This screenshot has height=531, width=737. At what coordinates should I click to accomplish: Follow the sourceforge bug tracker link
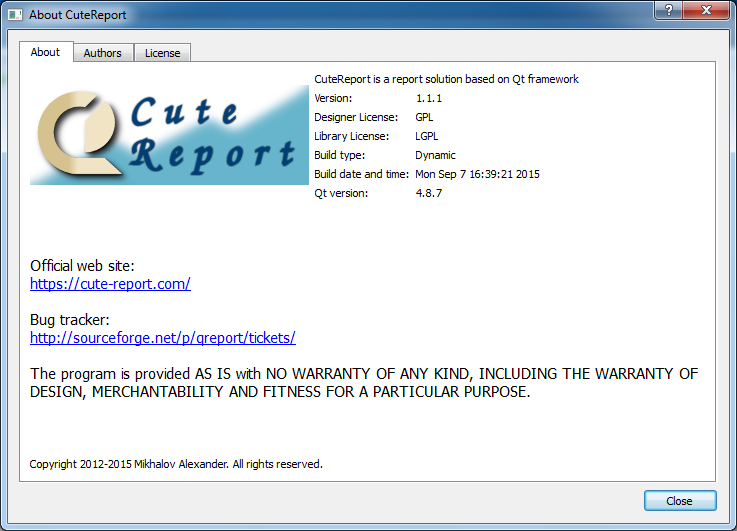click(x=163, y=338)
